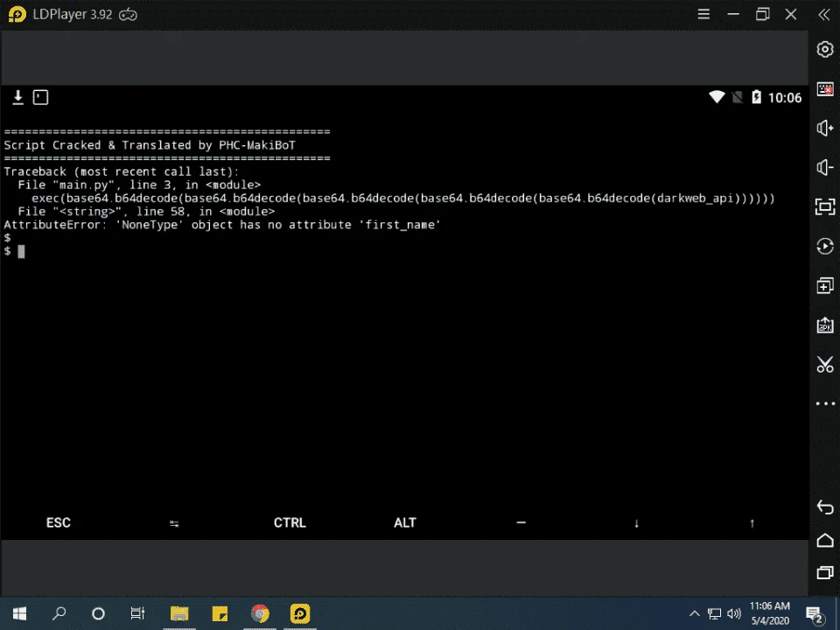Image resolution: width=840 pixels, height=630 pixels.
Task: Tap the ESC key in terminal
Action: (x=59, y=523)
